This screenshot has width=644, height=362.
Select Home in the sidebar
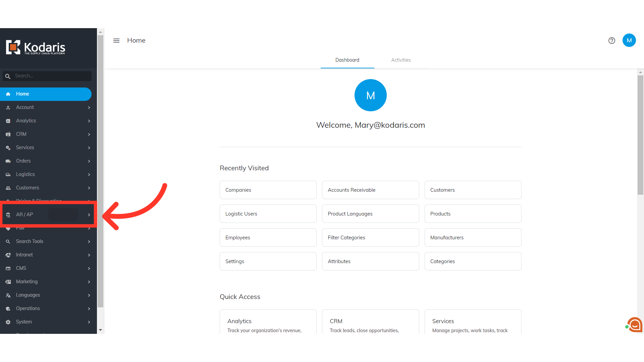pyautogui.click(x=46, y=94)
